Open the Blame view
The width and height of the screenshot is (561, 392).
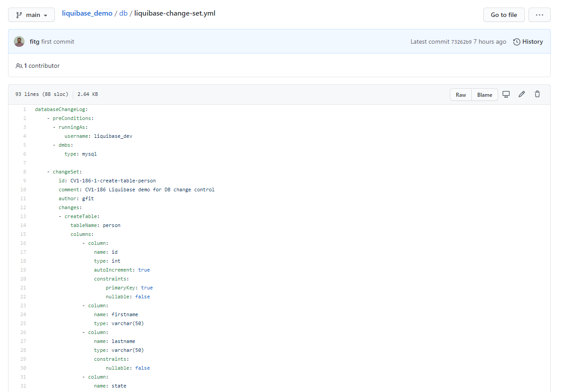[x=484, y=95]
